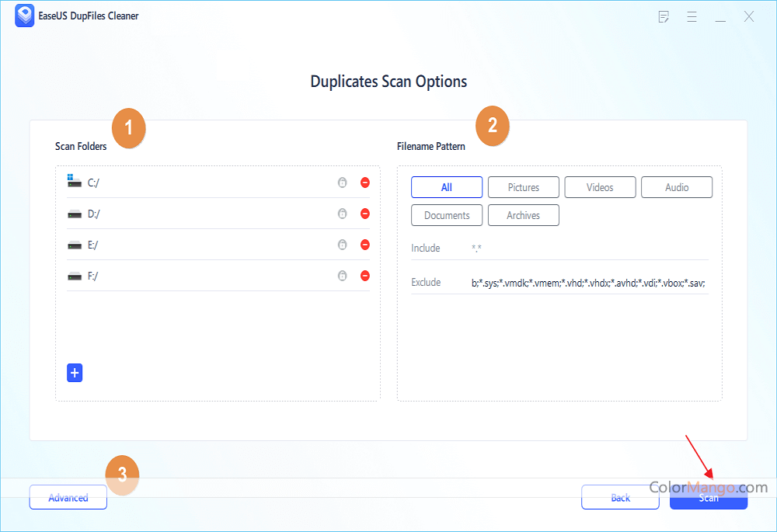
Task: Minimize the DupFiles Cleaner window
Action: (720, 20)
